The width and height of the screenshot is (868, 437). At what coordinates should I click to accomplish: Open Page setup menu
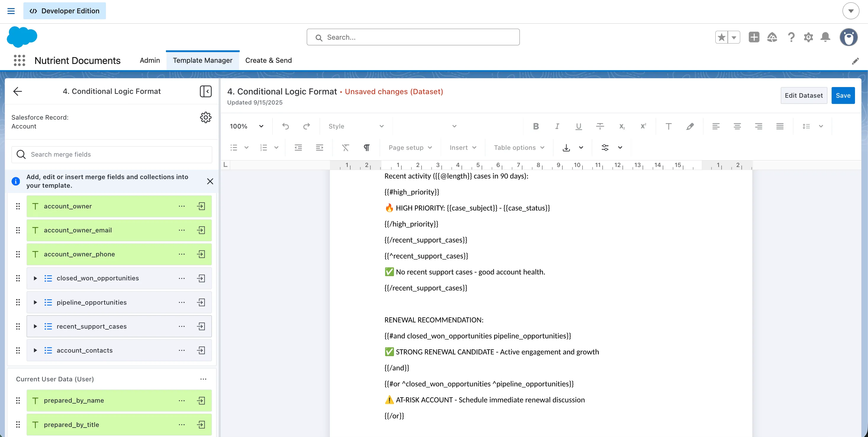(410, 147)
